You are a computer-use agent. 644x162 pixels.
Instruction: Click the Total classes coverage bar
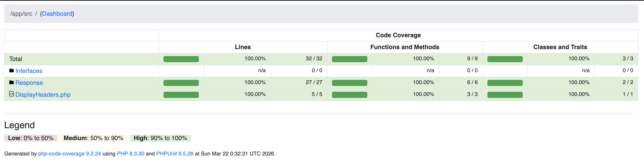pyautogui.click(x=505, y=59)
